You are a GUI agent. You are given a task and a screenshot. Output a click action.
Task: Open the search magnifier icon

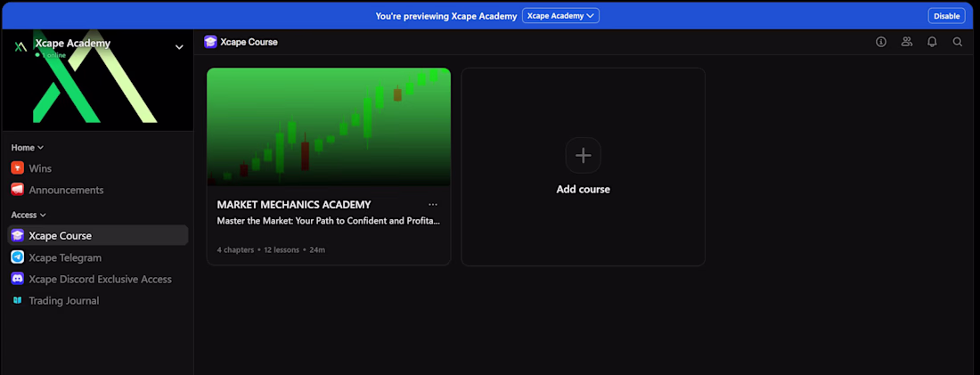pos(958,42)
